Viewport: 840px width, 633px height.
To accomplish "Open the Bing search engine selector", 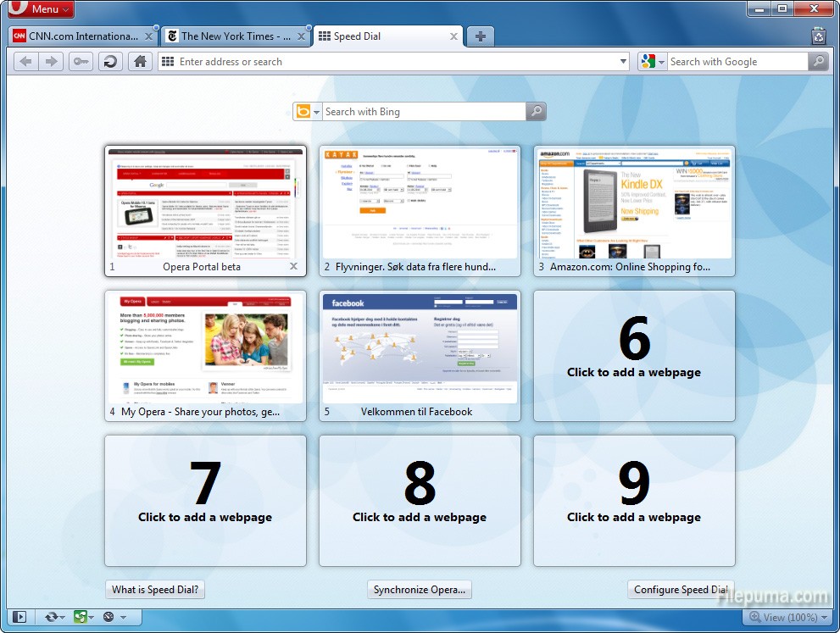I will point(307,112).
